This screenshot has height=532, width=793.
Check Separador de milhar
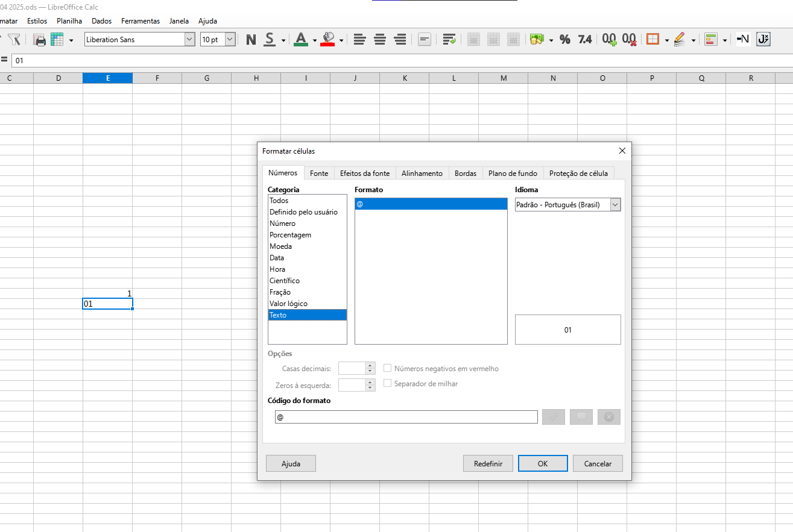388,383
